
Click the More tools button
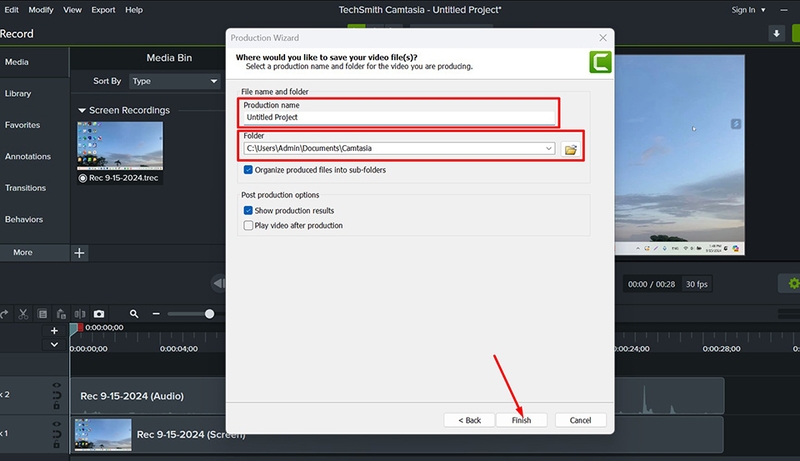34,252
